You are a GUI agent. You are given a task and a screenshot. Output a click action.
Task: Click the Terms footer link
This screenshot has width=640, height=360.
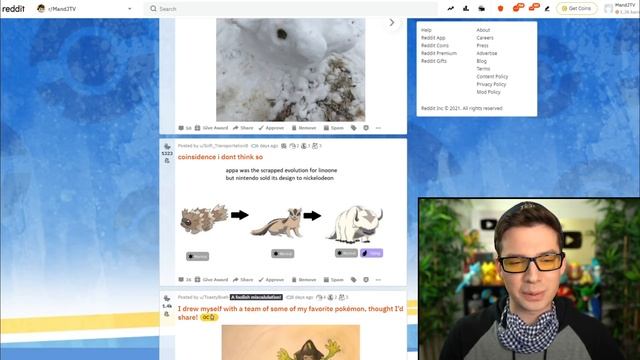coord(483,69)
